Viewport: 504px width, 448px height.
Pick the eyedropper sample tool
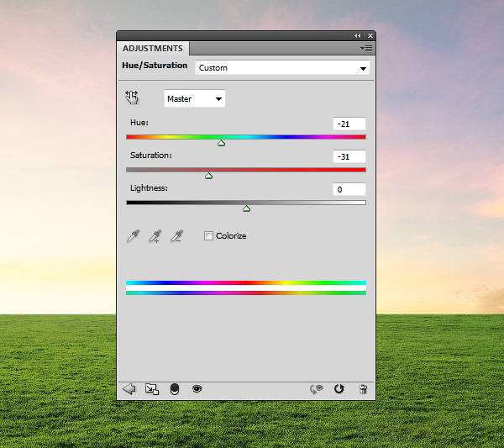click(133, 236)
